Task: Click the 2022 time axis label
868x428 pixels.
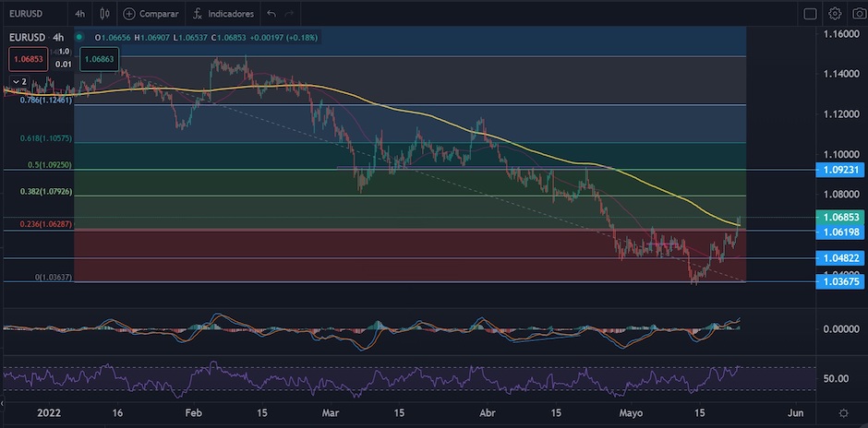Action: click(x=48, y=413)
